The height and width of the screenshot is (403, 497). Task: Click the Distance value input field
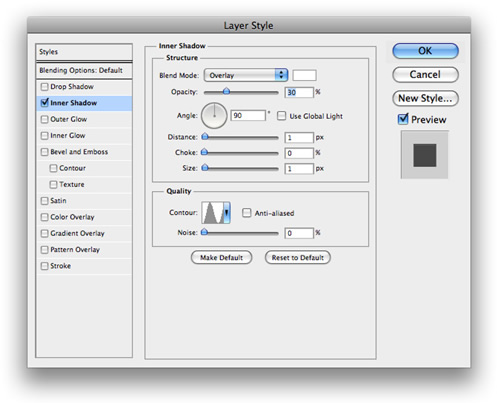299,137
